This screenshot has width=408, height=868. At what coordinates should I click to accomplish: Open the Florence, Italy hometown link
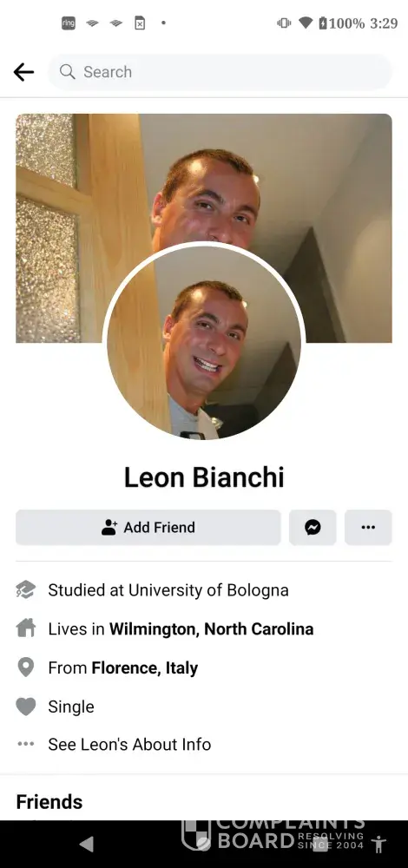(144, 667)
